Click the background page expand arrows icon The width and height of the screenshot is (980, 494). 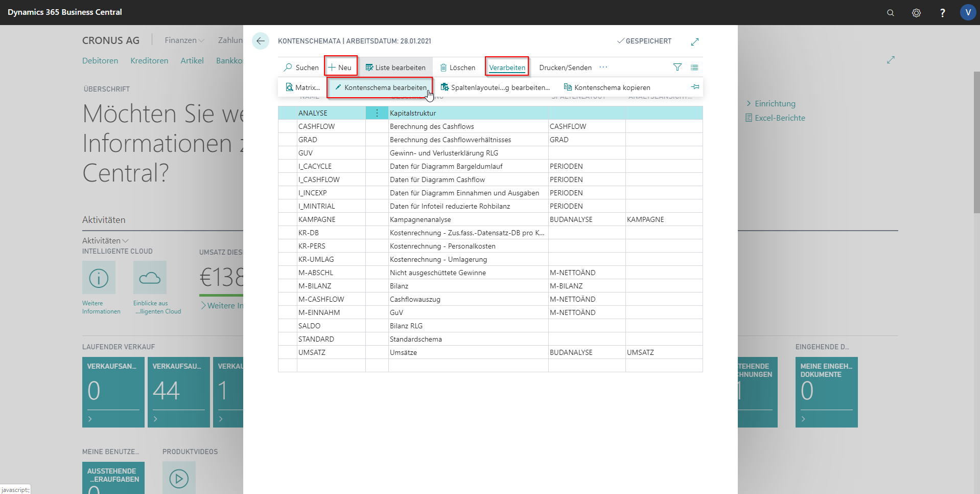coord(891,60)
